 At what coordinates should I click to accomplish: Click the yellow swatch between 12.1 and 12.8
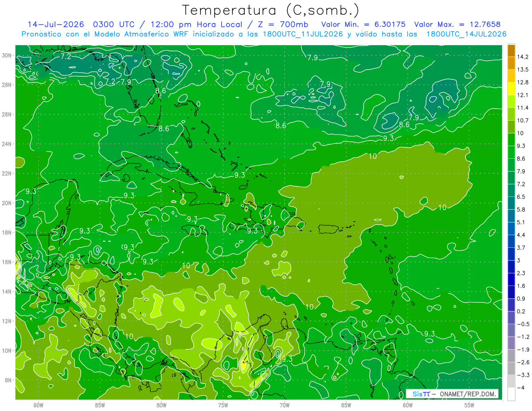tap(511, 88)
